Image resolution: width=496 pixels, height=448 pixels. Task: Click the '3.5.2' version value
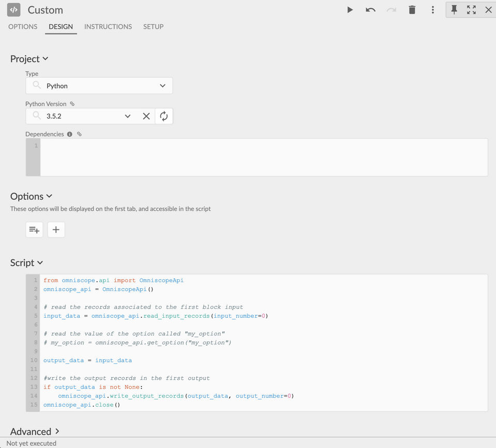(x=54, y=116)
